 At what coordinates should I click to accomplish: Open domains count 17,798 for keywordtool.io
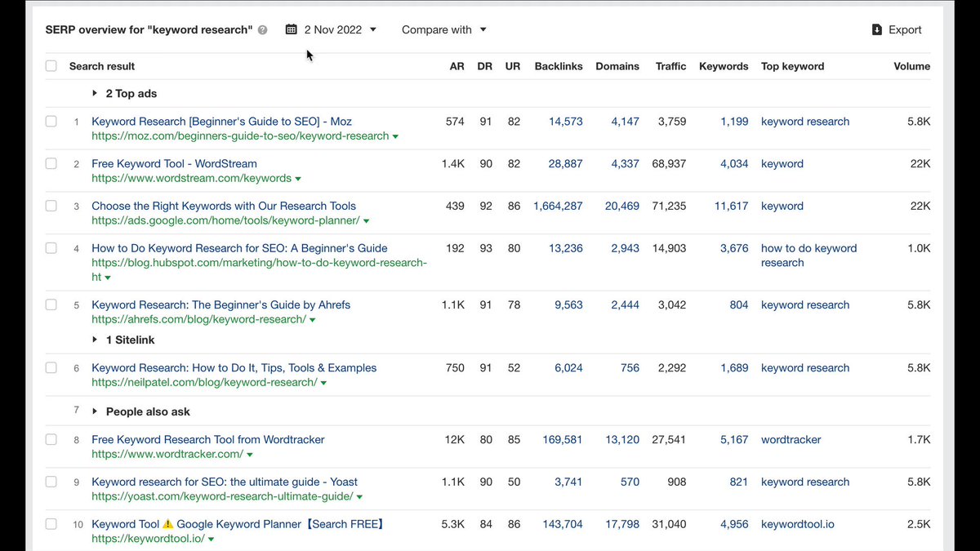click(x=622, y=525)
